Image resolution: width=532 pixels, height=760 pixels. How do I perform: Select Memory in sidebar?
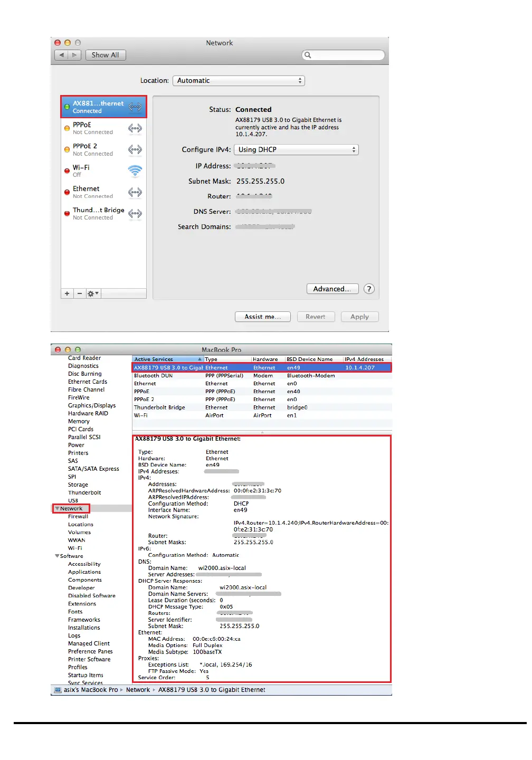[79, 421]
